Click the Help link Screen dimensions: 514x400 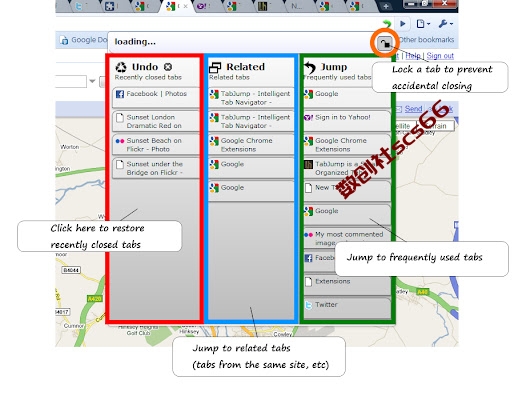413,56
